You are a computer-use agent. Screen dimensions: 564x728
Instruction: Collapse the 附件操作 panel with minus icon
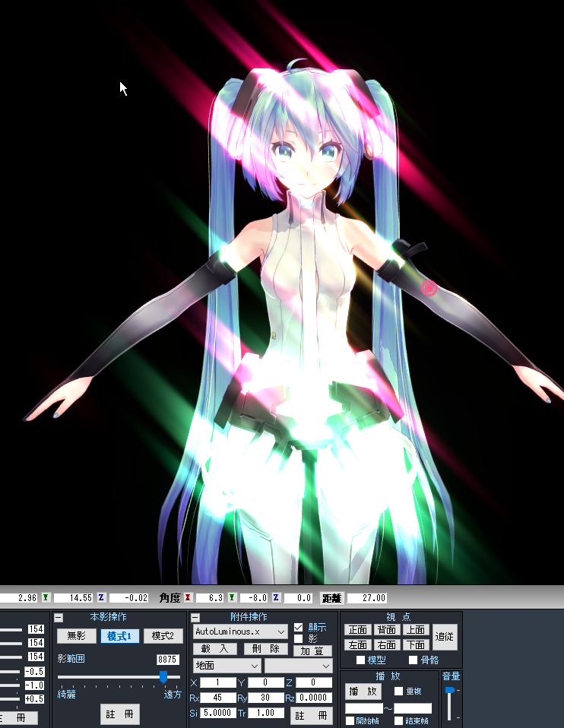pos(195,618)
